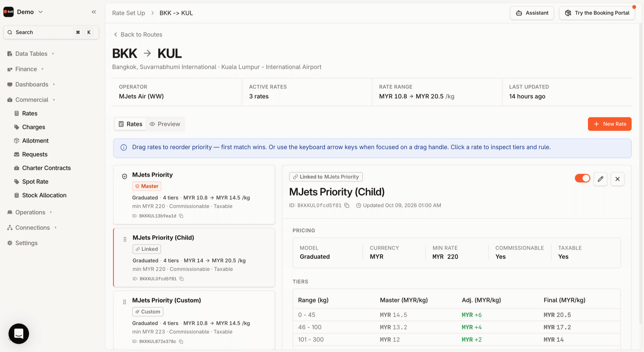
Task: Focus the Search field
Action: [51, 32]
